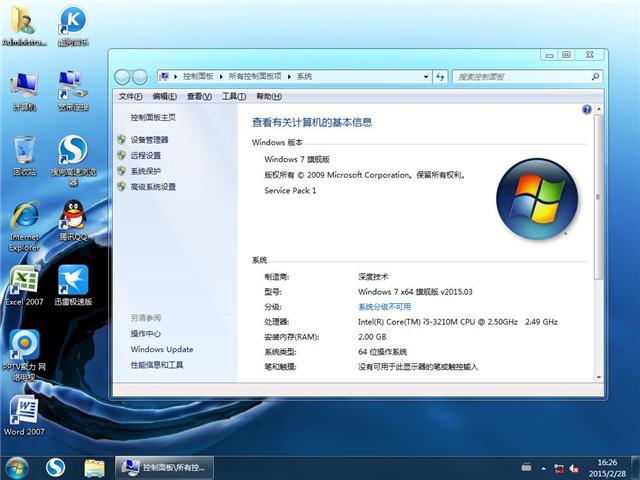Expand the arrow before 控制面板 breadcrumb
The width and height of the screenshot is (640, 480).
176,77
